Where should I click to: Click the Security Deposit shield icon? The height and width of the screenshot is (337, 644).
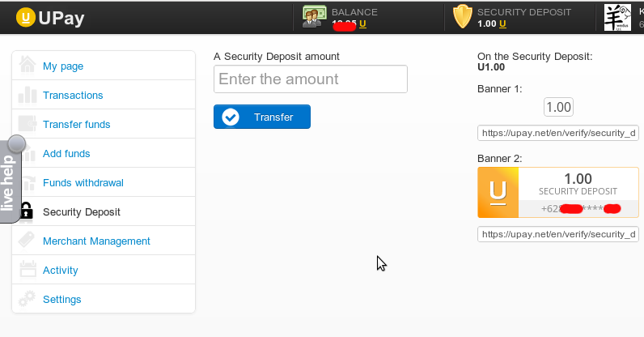462,17
